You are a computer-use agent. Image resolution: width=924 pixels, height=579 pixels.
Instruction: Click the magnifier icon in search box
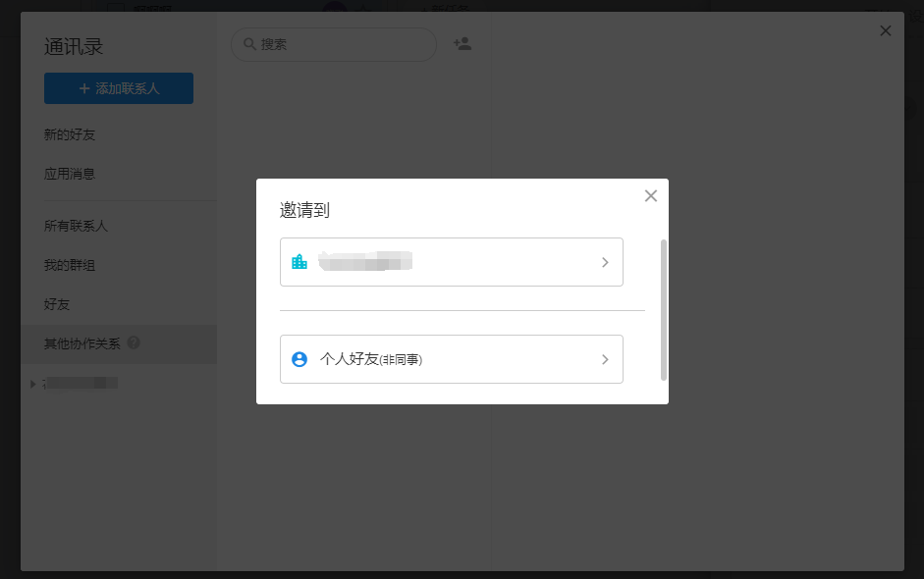pyautogui.click(x=249, y=44)
